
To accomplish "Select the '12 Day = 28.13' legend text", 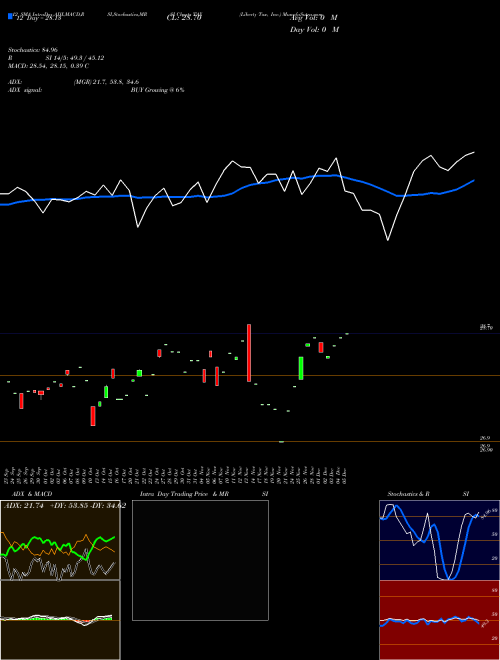I will click(39, 18).
